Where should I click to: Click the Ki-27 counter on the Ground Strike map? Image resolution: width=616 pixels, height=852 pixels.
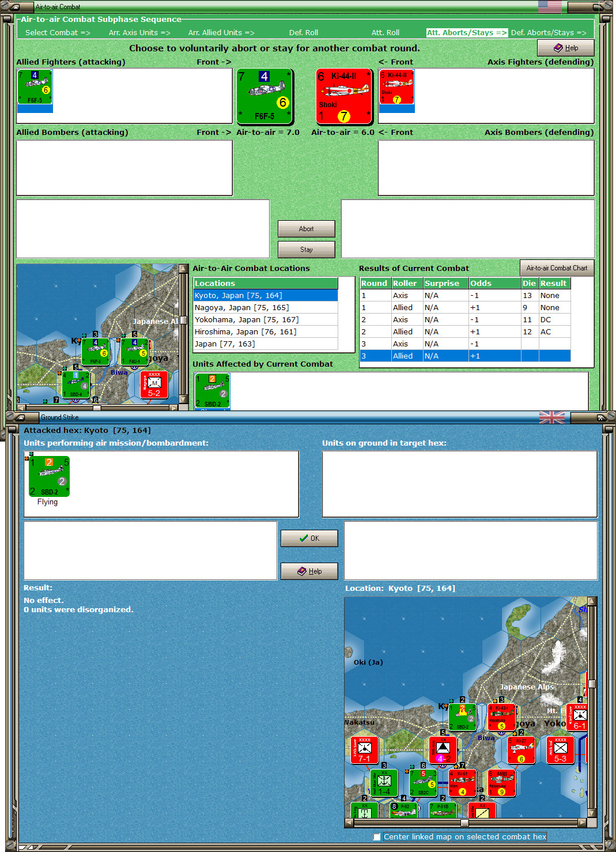[x=521, y=750]
